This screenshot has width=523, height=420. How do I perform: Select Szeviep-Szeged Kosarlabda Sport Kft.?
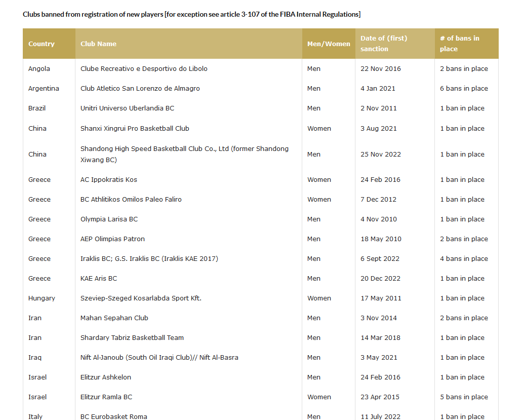(x=141, y=298)
